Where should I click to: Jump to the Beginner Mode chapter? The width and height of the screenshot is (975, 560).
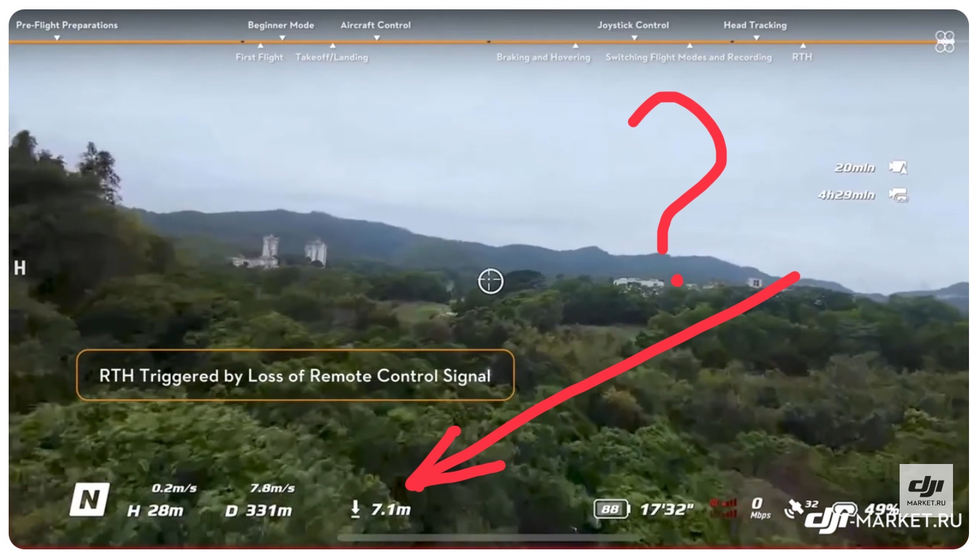point(281,25)
